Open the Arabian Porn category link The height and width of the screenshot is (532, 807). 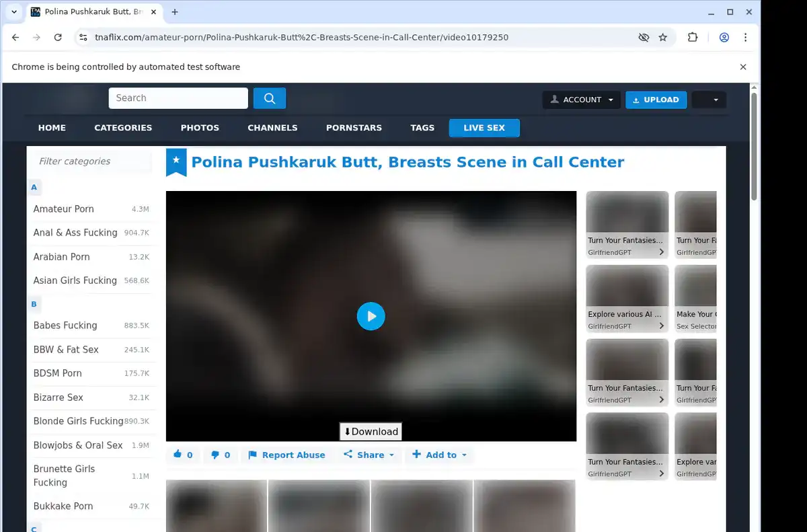coord(61,257)
